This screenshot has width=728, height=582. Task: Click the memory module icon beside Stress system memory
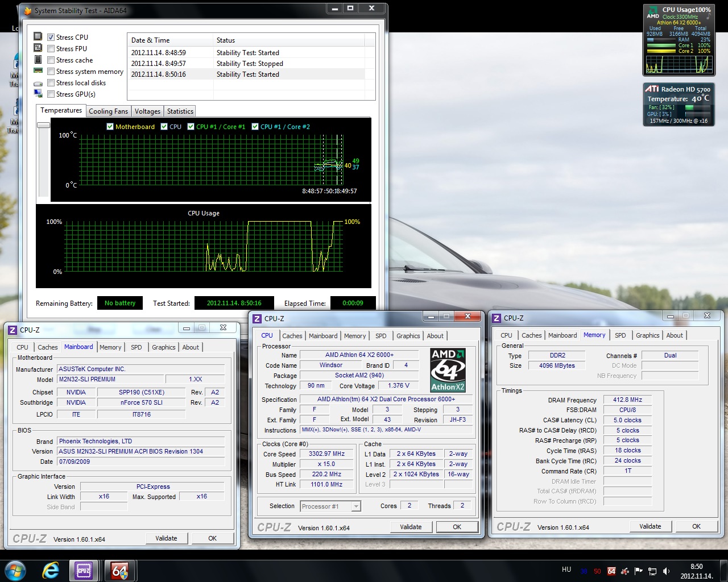pyautogui.click(x=38, y=71)
